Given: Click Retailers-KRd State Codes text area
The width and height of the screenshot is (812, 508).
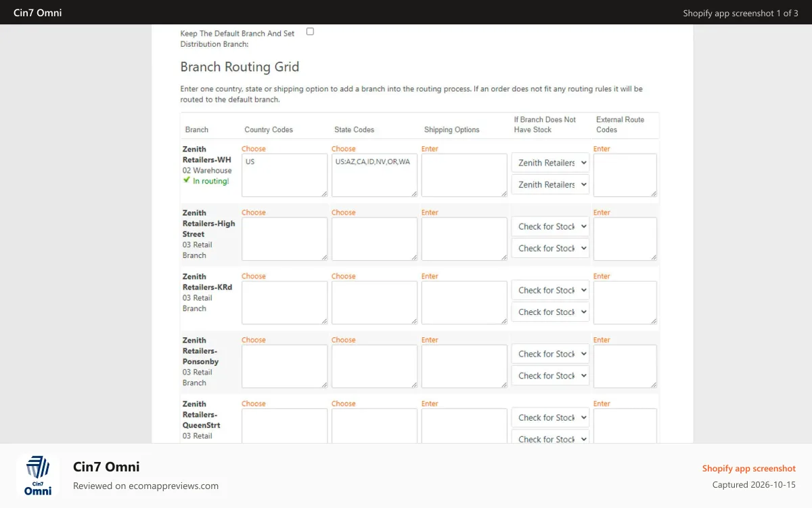Looking at the screenshot, I should pos(374,303).
